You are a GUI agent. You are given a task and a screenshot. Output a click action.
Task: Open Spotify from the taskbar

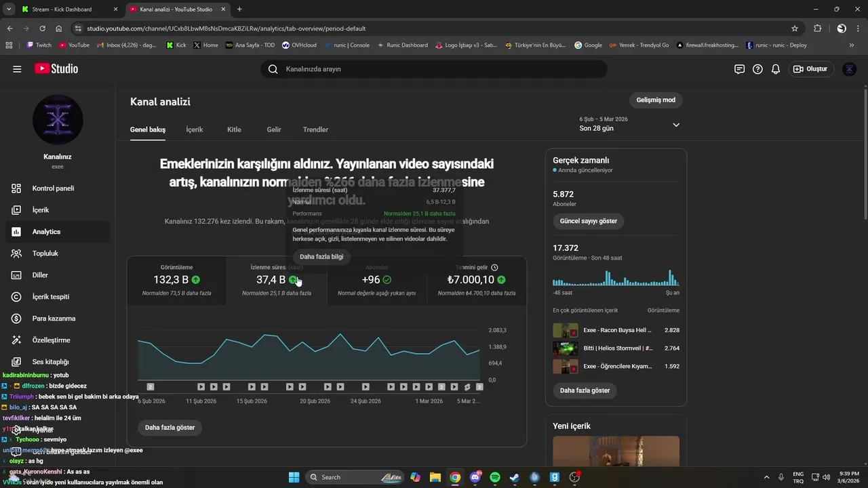[x=494, y=477]
